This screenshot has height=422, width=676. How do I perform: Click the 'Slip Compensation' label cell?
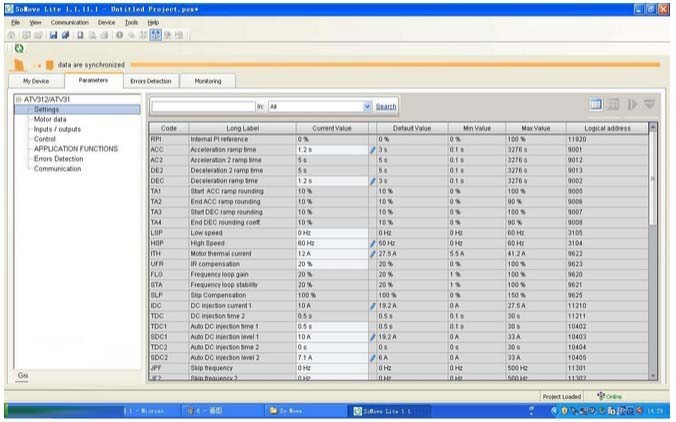coord(242,296)
